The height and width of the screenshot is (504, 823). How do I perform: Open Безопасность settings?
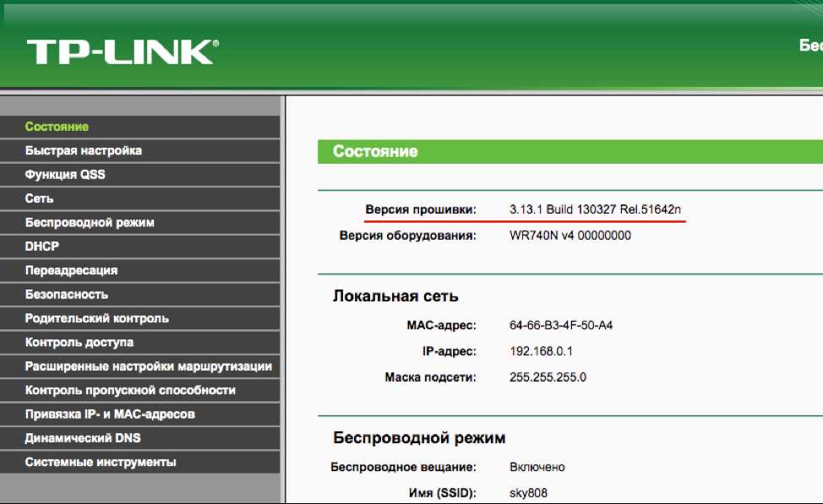pyautogui.click(x=139, y=295)
